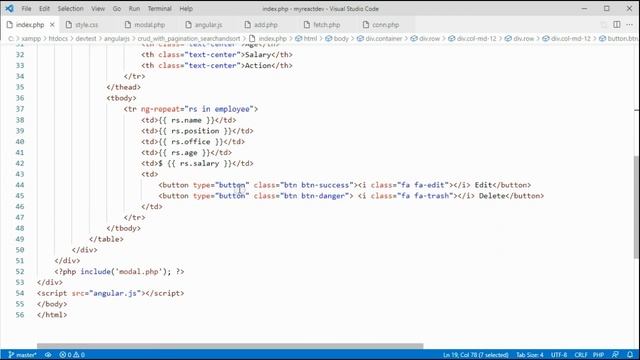
Task: Open crud_with_pagination_searchandsort breadcrumb folder
Action: (189, 38)
